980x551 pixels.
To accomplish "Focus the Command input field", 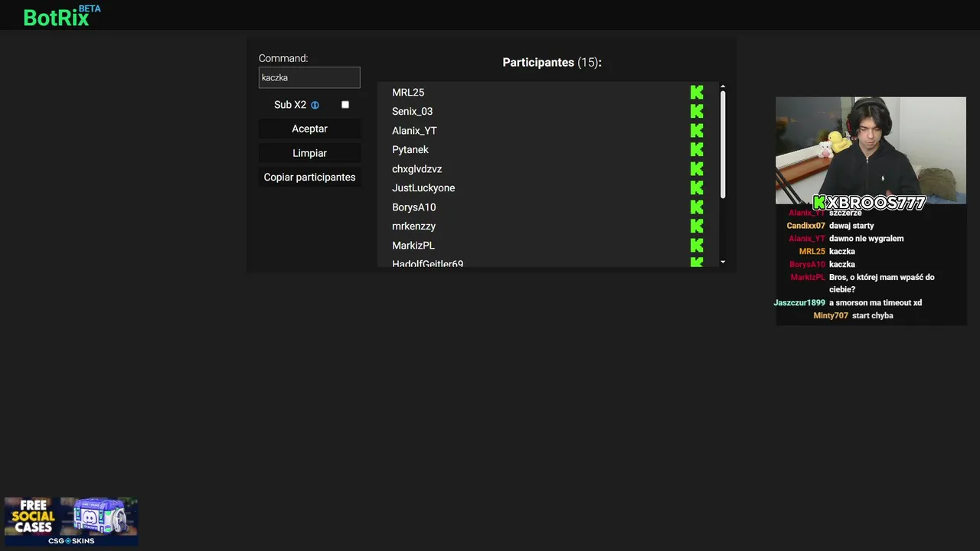I will coord(309,77).
